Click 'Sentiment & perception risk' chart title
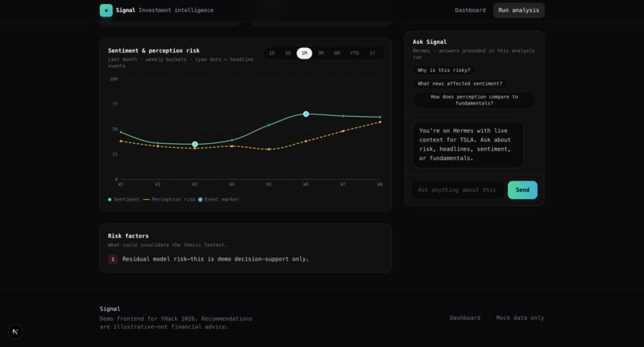644x347 pixels. pyautogui.click(x=153, y=50)
